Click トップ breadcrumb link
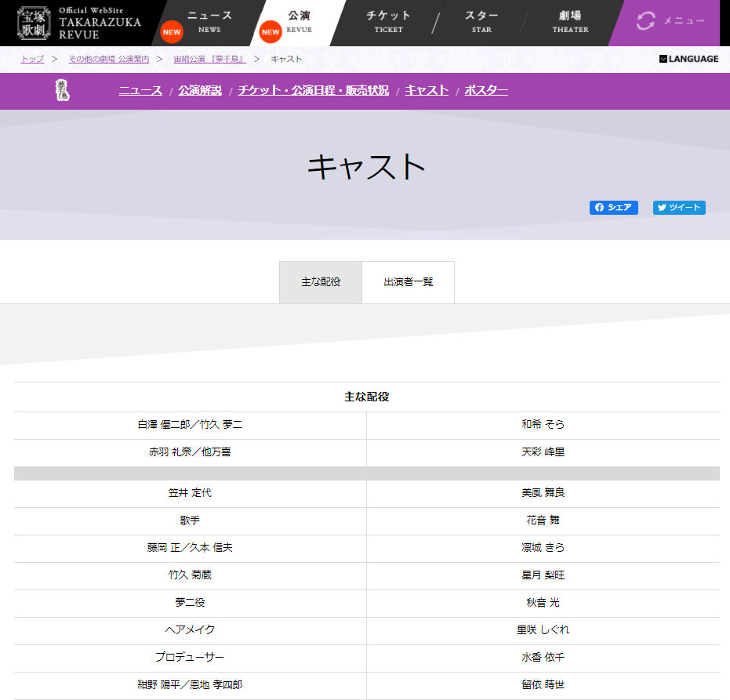730x700 pixels. 32,59
